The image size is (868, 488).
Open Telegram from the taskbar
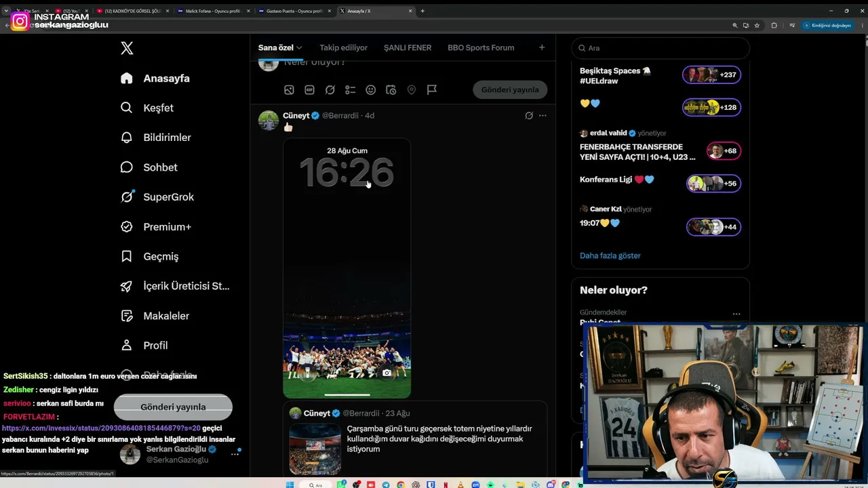[x=386, y=485]
